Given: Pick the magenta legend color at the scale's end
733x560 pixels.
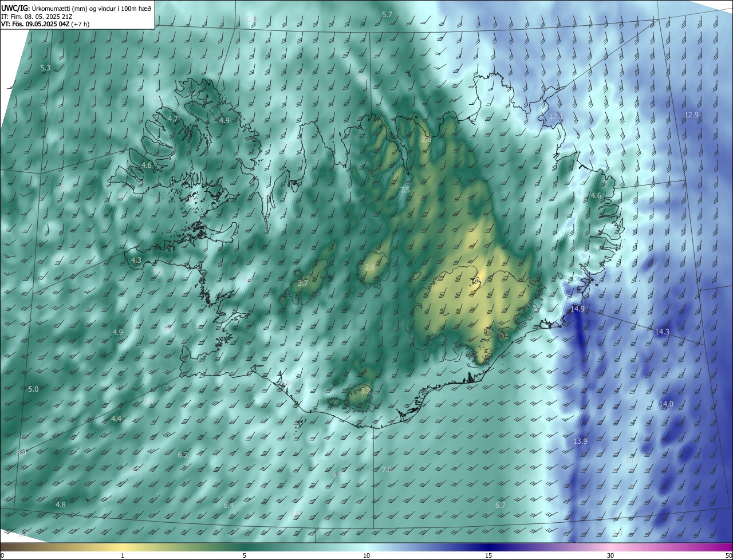Looking at the screenshot, I should pyautogui.click(x=728, y=547).
